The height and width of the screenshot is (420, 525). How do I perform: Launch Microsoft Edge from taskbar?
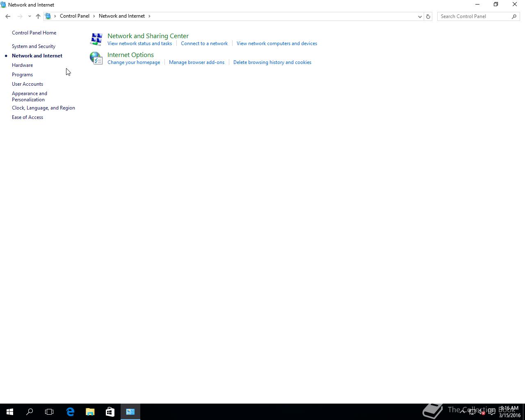70,412
